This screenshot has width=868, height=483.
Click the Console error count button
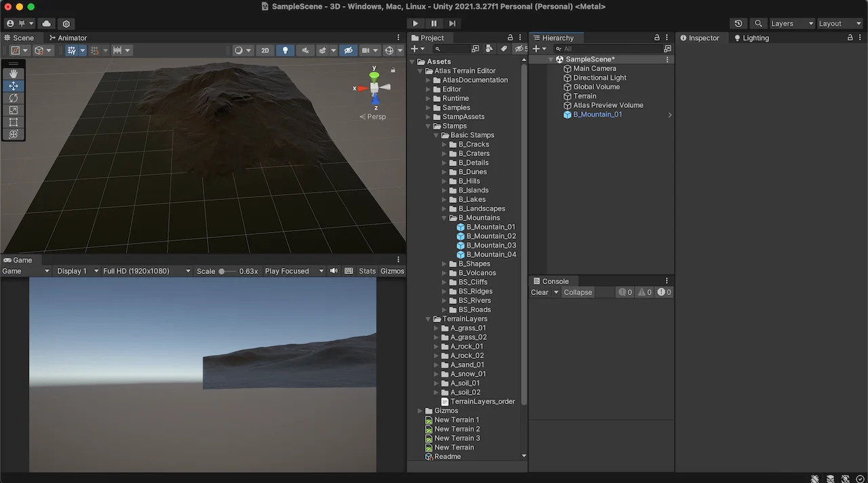coord(664,292)
